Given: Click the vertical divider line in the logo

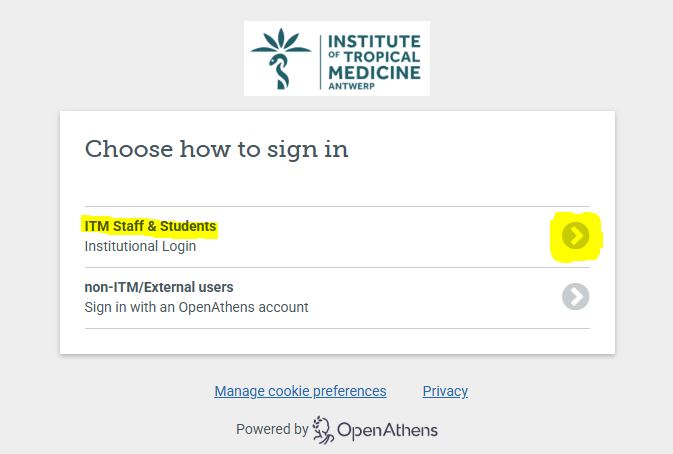Looking at the screenshot, I should click(320, 58).
